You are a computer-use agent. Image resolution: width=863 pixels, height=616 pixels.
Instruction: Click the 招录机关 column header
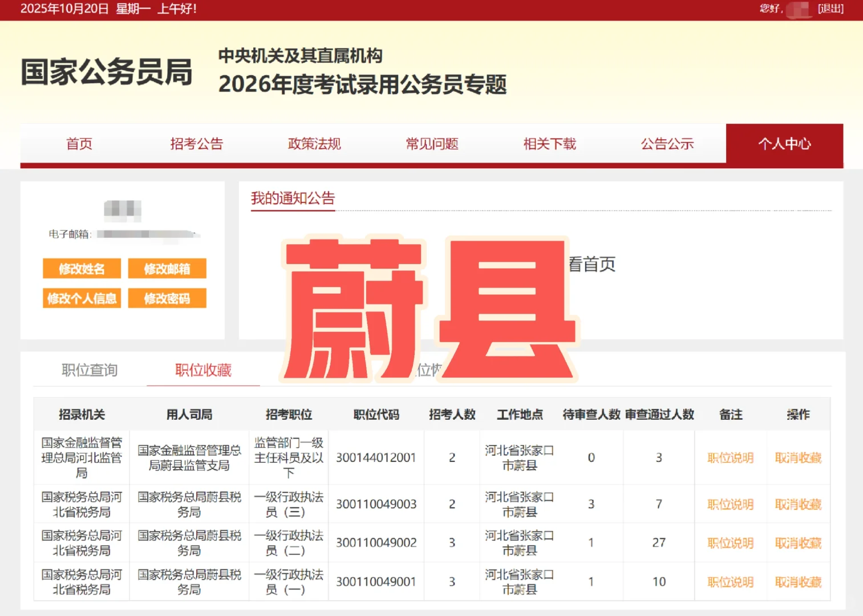pyautogui.click(x=82, y=415)
